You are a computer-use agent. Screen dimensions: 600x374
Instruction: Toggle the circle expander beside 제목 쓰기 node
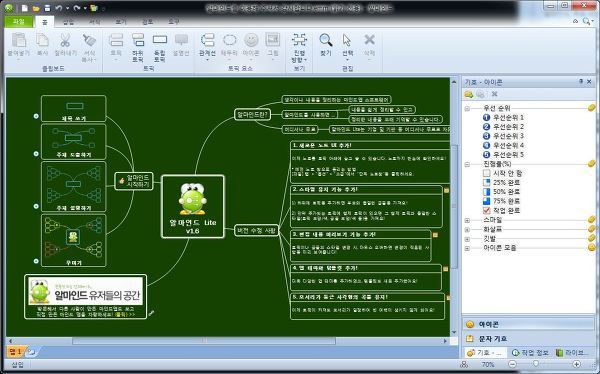click(x=36, y=116)
